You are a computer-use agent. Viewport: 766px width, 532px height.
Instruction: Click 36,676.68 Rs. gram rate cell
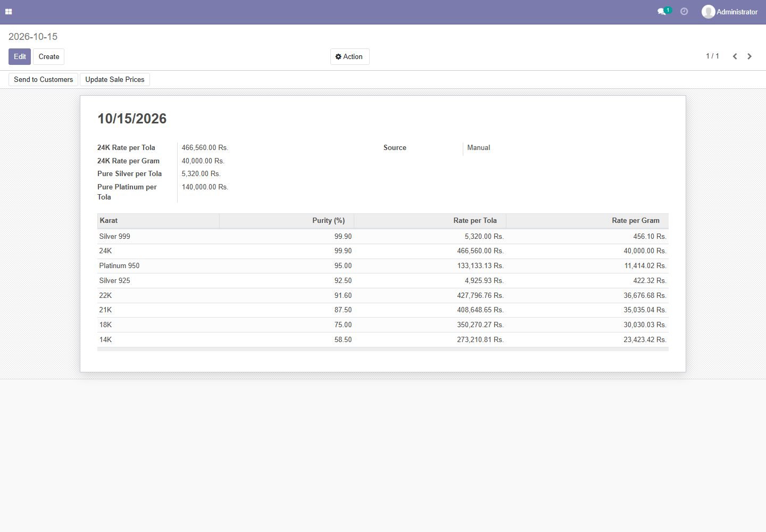[x=645, y=296]
